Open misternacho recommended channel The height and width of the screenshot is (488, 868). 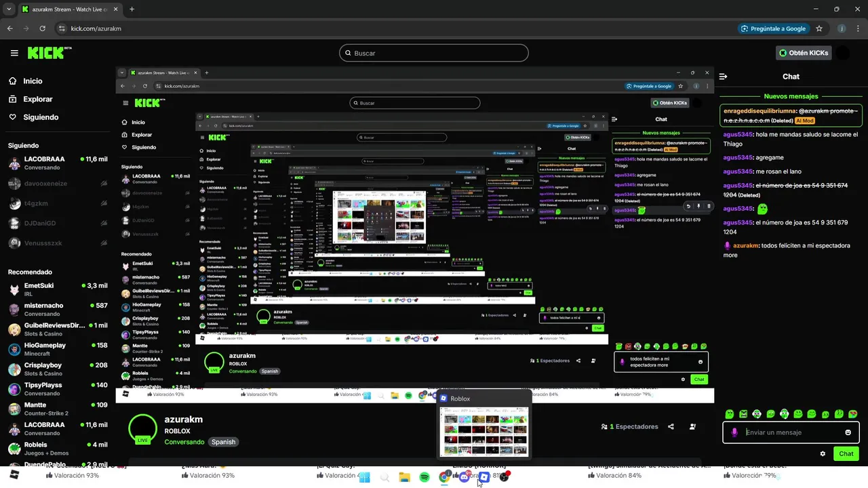click(58, 309)
